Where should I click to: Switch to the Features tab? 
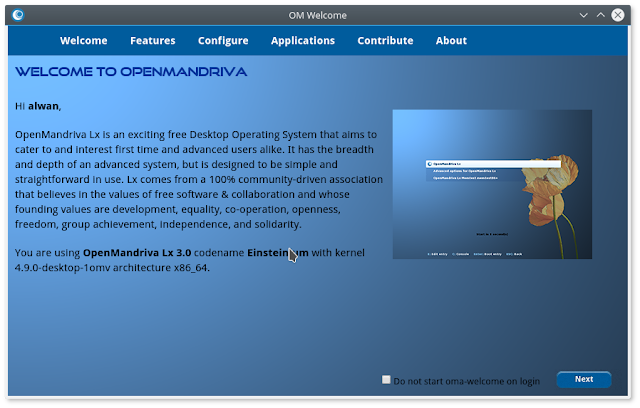[x=153, y=40]
